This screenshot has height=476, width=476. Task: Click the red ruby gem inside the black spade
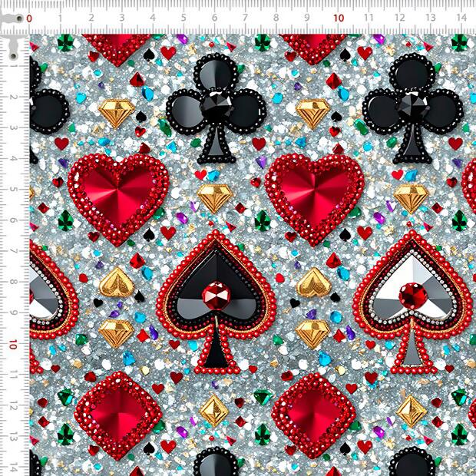click(x=216, y=294)
